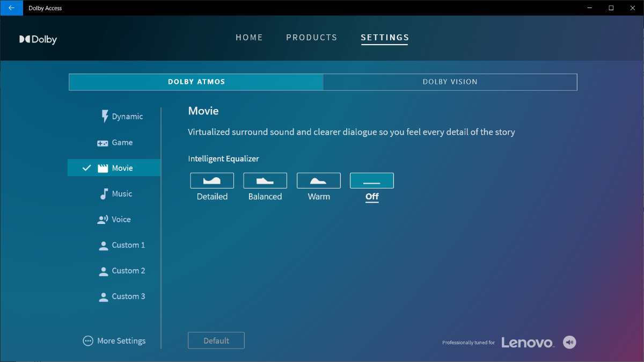Screen dimensions: 644x362
Task: Set Intelligent Equalizer to Warm
Action: tap(318, 180)
